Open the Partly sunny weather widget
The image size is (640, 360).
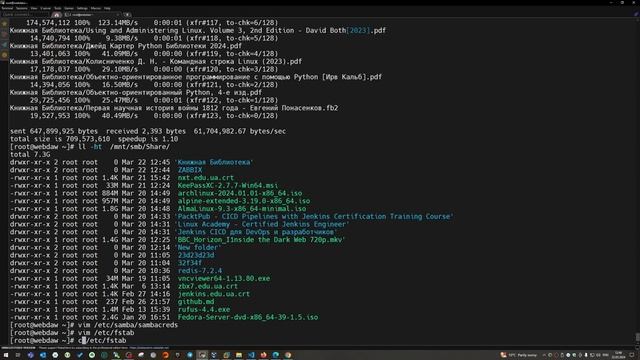pos(519,355)
